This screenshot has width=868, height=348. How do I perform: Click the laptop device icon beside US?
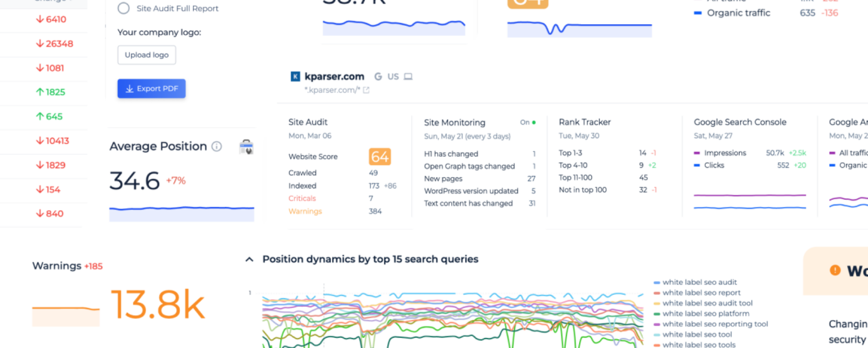408,77
